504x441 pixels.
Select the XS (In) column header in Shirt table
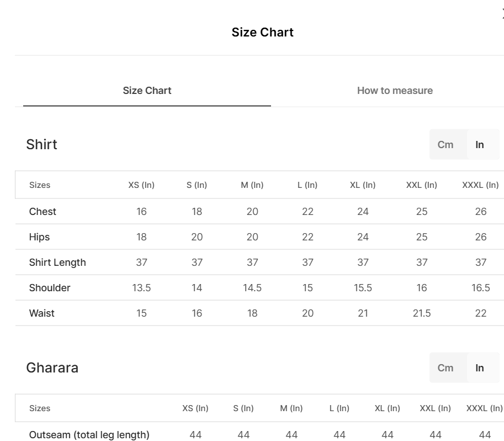[x=141, y=185]
